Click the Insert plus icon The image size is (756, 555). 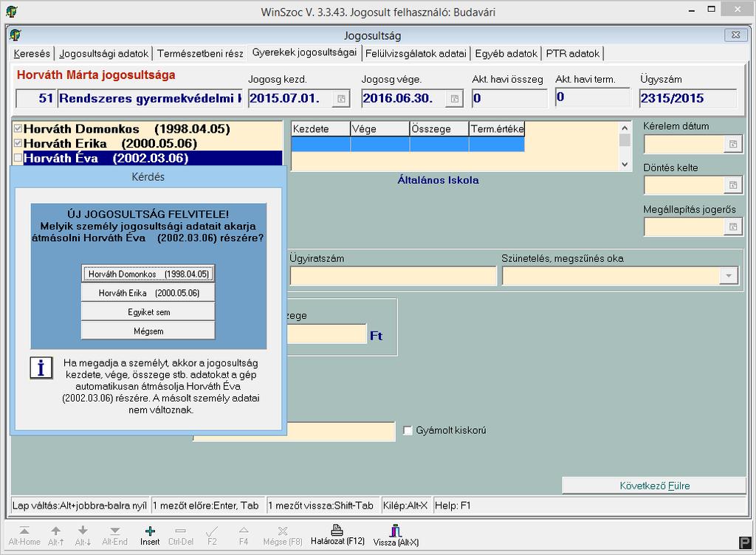coord(150,531)
